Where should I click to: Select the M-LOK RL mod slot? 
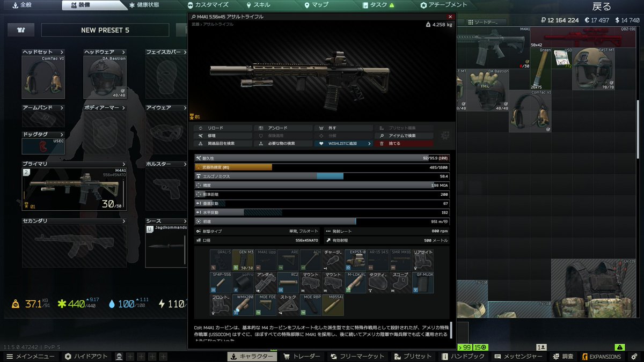pos(356,282)
